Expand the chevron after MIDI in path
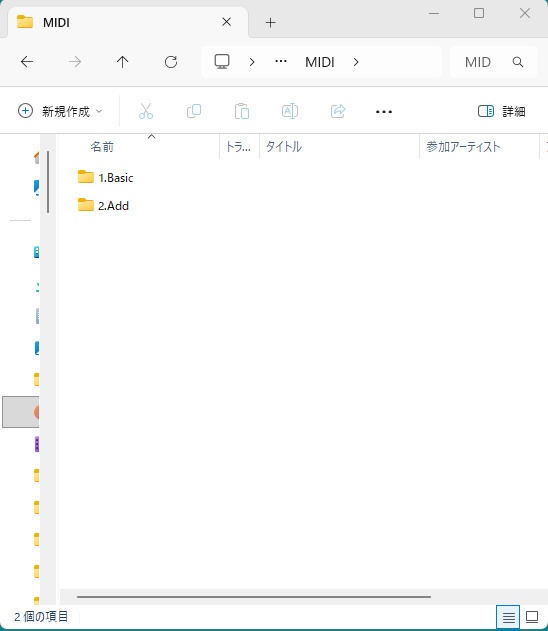Screen dimensions: 548x631 click(356, 62)
